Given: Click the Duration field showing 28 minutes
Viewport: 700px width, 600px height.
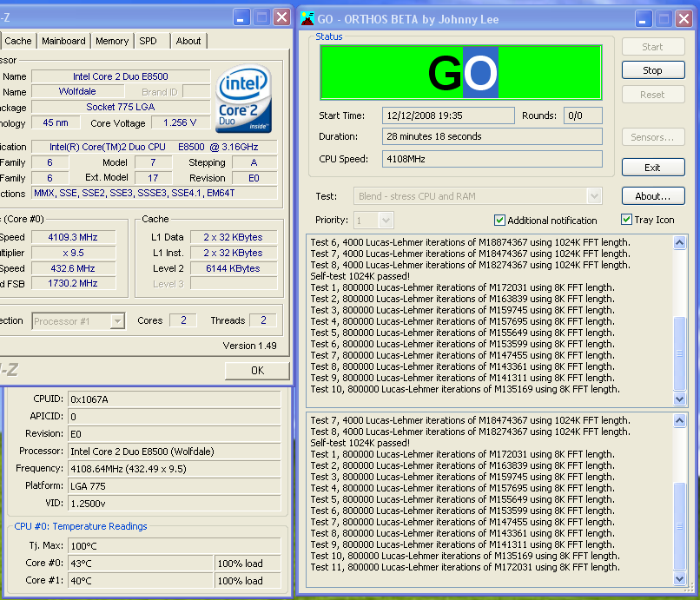Looking at the screenshot, I should click(x=492, y=136).
